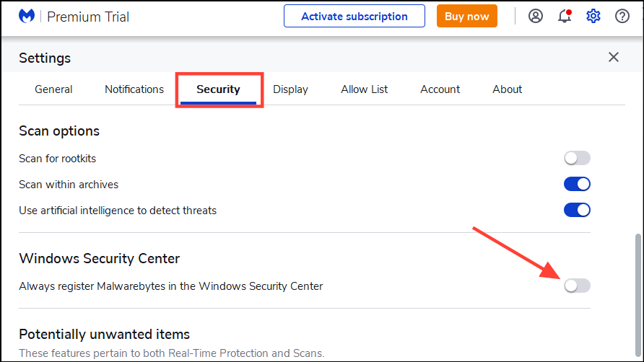Switch to the Account tab
This screenshot has height=362, width=644.
click(x=440, y=89)
